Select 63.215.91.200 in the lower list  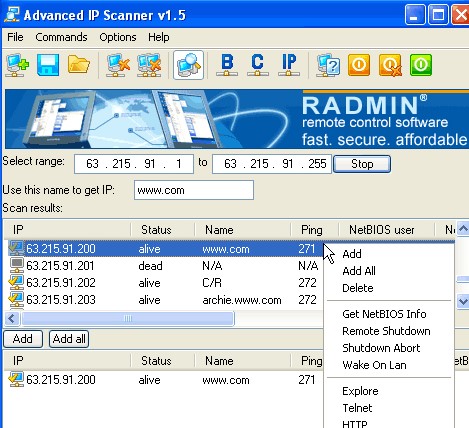[x=163, y=380]
